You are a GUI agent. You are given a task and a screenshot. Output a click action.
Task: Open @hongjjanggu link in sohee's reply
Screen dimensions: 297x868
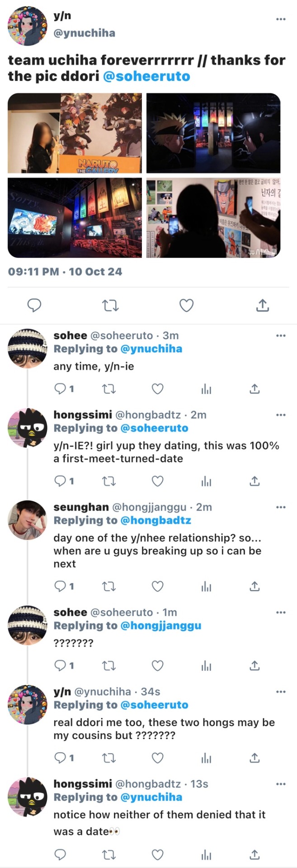160,626
